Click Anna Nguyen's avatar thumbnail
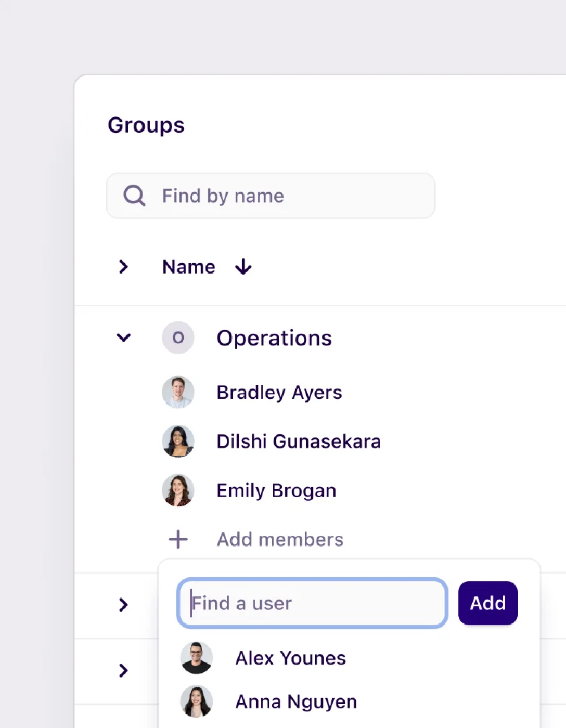566x728 pixels. click(196, 701)
